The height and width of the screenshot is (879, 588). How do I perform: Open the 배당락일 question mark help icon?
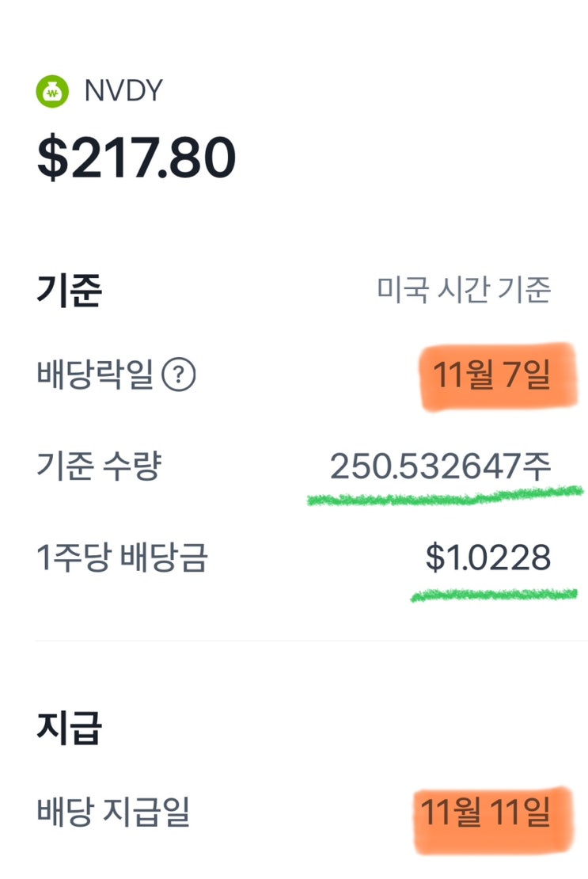coord(179,375)
